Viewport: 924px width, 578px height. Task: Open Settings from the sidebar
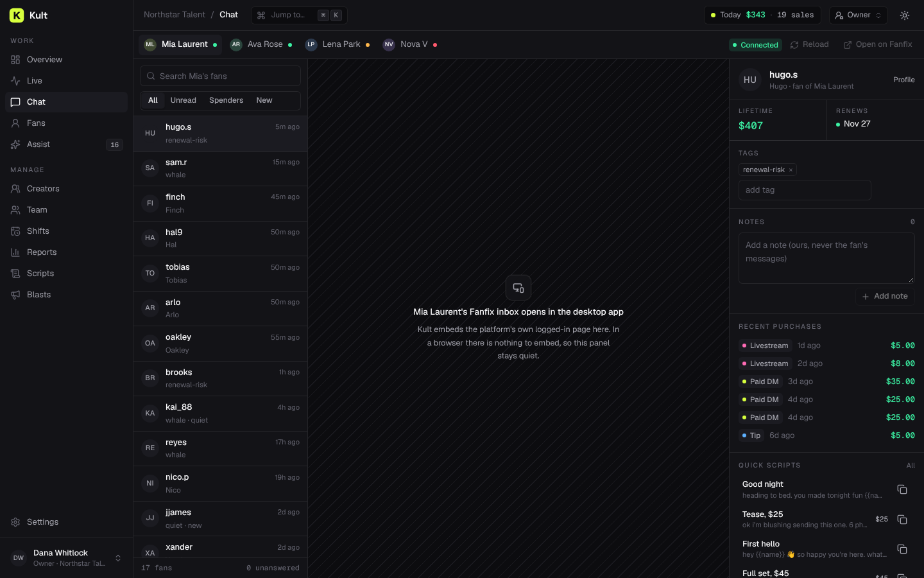66,522
